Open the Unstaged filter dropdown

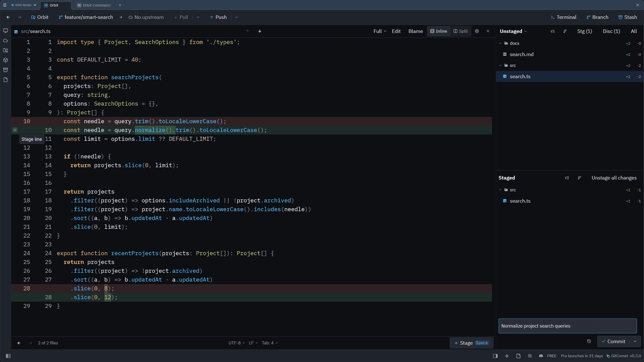(513, 31)
